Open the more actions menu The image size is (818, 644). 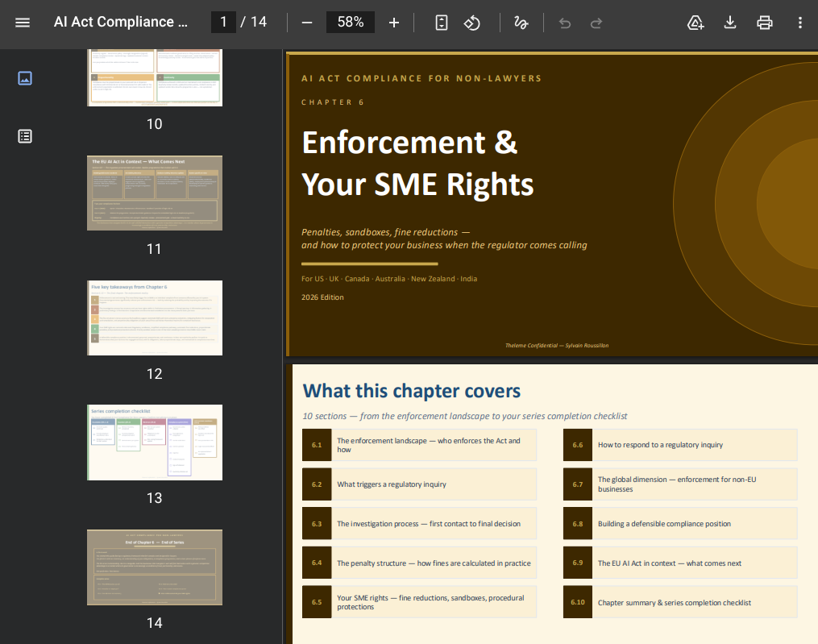coord(799,23)
